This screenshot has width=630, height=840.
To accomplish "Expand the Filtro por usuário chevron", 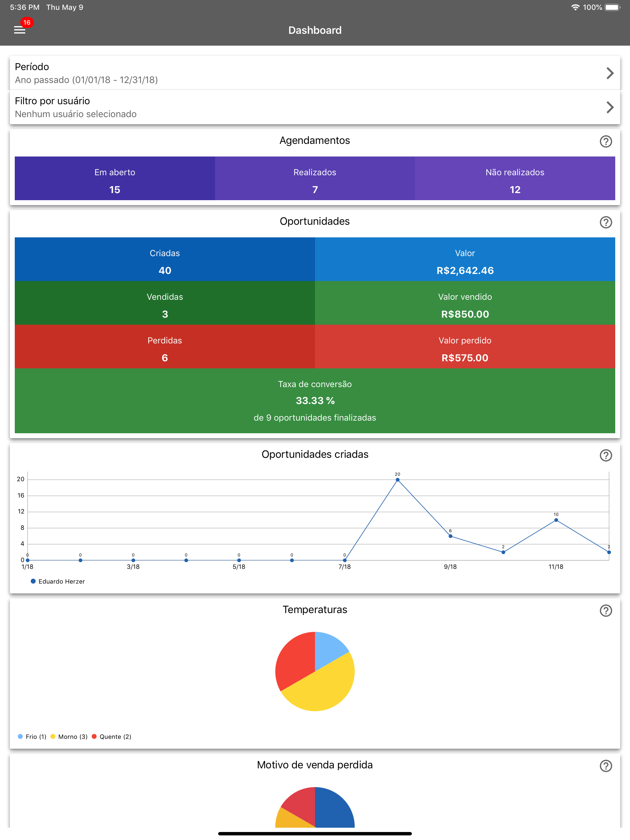I will (609, 107).
